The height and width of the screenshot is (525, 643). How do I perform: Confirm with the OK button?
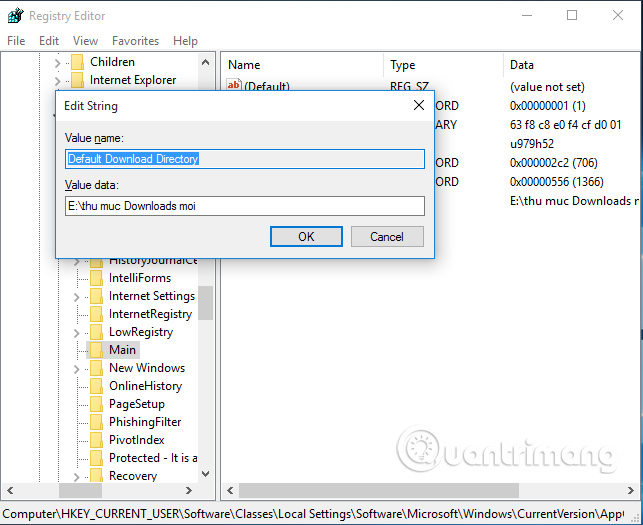306,237
